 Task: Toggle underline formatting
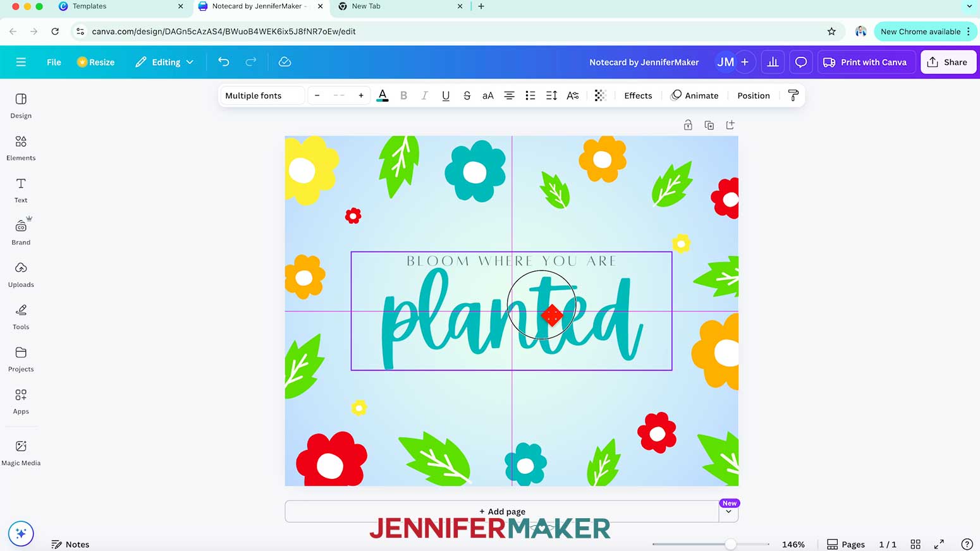pyautogui.click(x=446, y=95)
